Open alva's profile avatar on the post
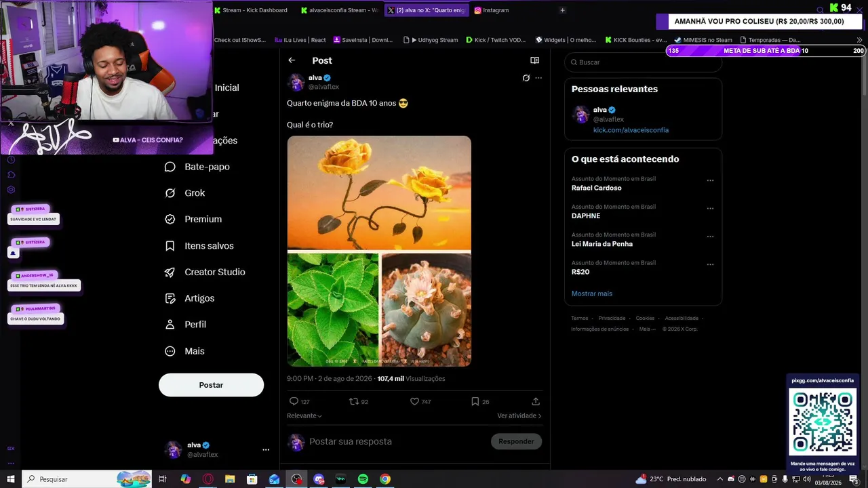Viewport: 868px width, 488px height. (x=296, y=82)
